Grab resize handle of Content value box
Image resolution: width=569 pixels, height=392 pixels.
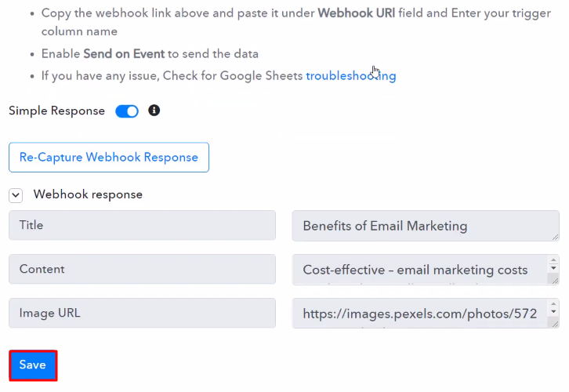click(555, 281)
